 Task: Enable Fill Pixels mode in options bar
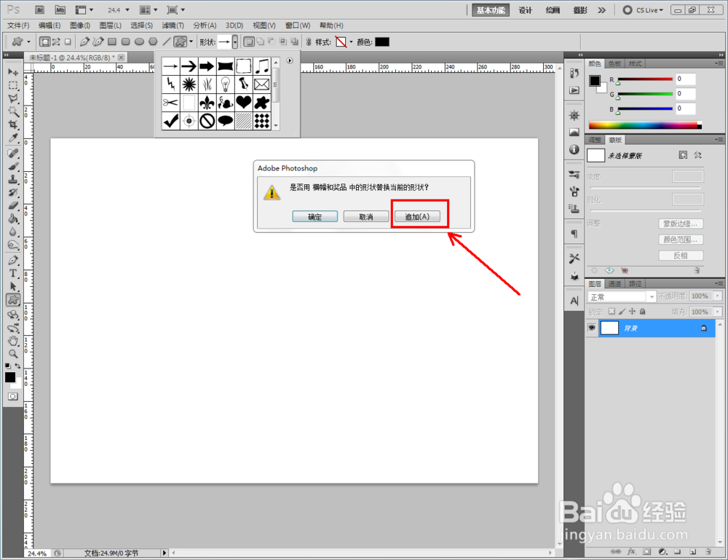(68, 42)
